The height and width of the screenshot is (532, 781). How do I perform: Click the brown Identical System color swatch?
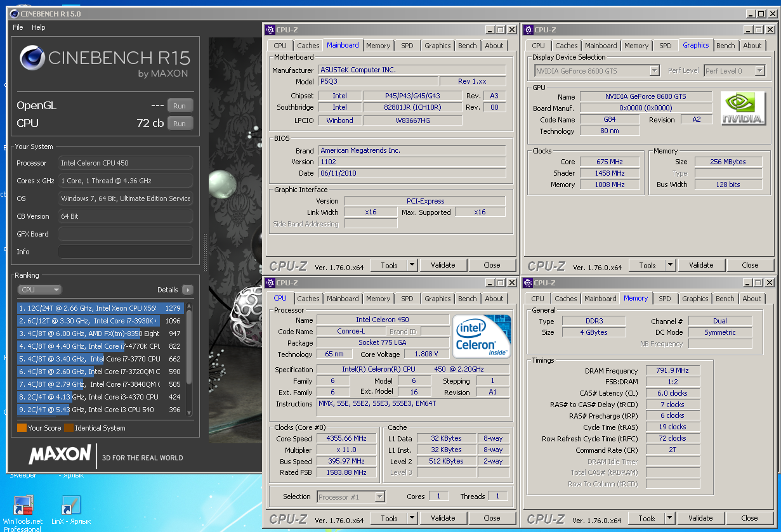point(69,428)
